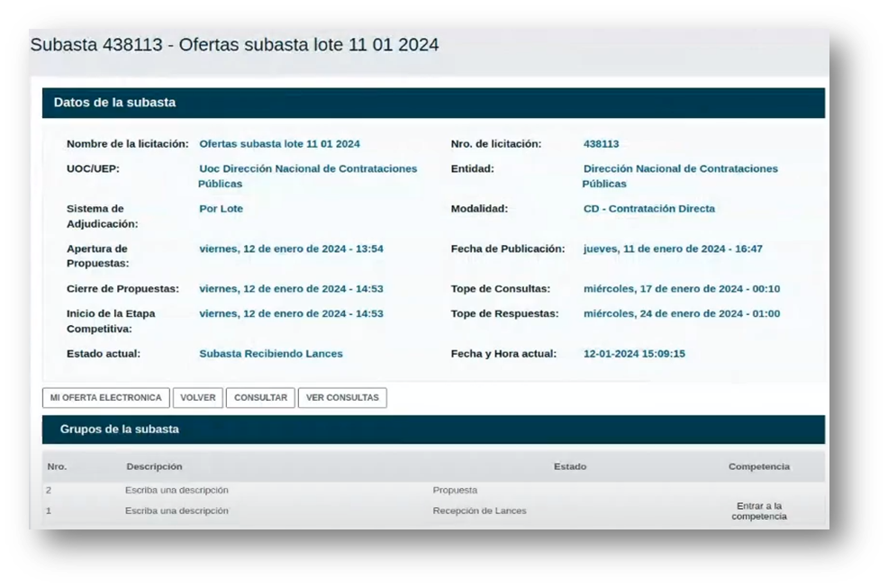Image resolution: width=888 pixels, height=588 pixels.
Task: Select Propuesta state in group 2 row
Action: coord(455,490)
